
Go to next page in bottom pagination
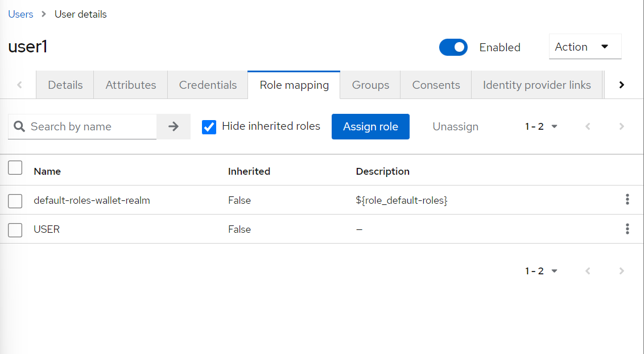pos(621,271)
